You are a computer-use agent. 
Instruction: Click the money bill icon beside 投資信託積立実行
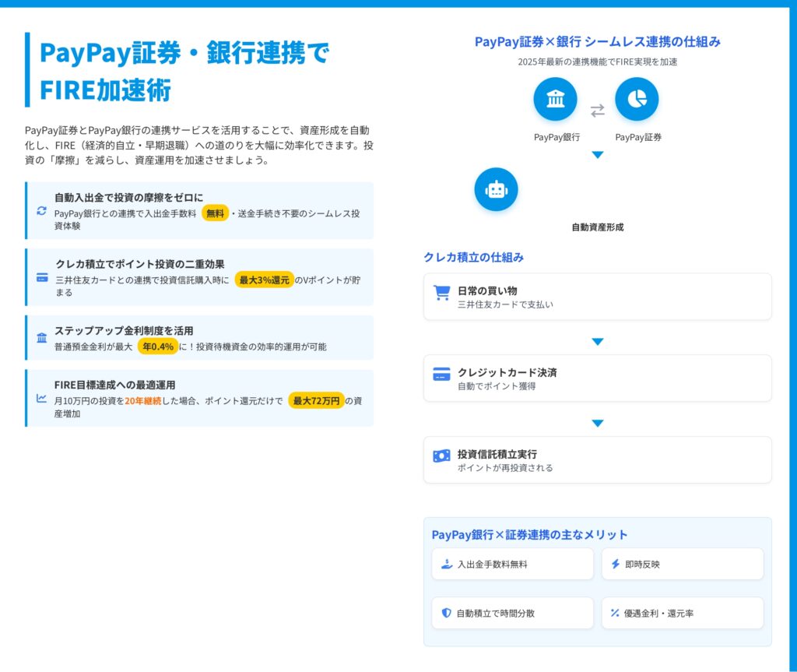pyautogui.click(x=441, y=456)
